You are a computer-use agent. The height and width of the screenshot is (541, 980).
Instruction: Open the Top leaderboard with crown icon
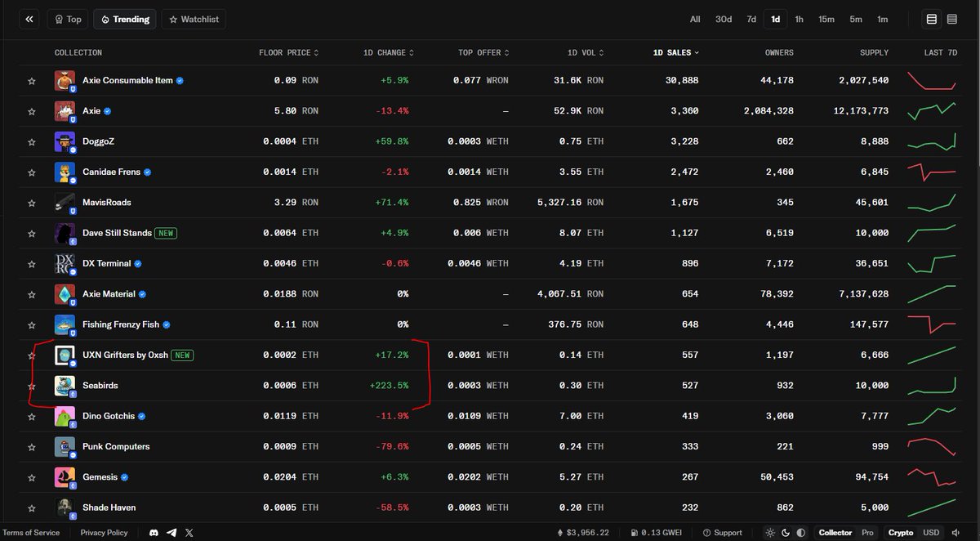pos(67,19)
